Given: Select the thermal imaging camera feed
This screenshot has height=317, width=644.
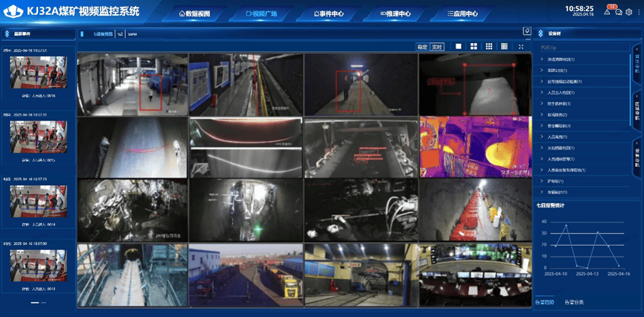Looking at the screenshot, I should (475, 147).
